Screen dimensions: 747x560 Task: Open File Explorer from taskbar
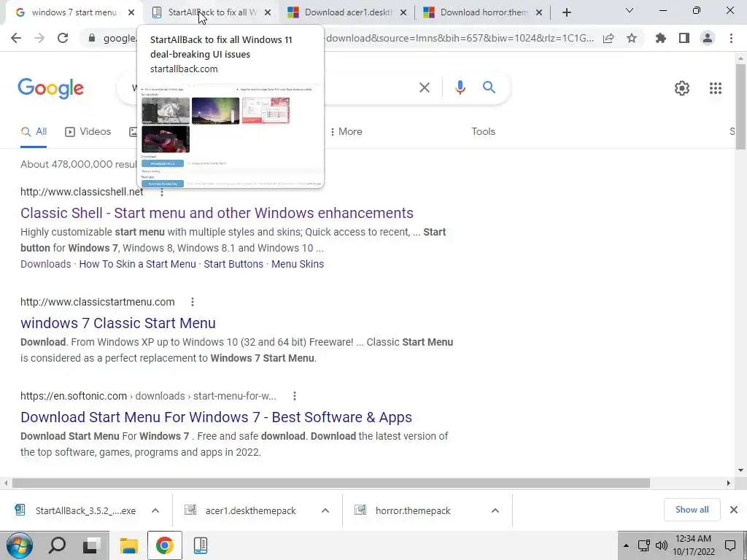pyautogui.click(x=128, y=545)
